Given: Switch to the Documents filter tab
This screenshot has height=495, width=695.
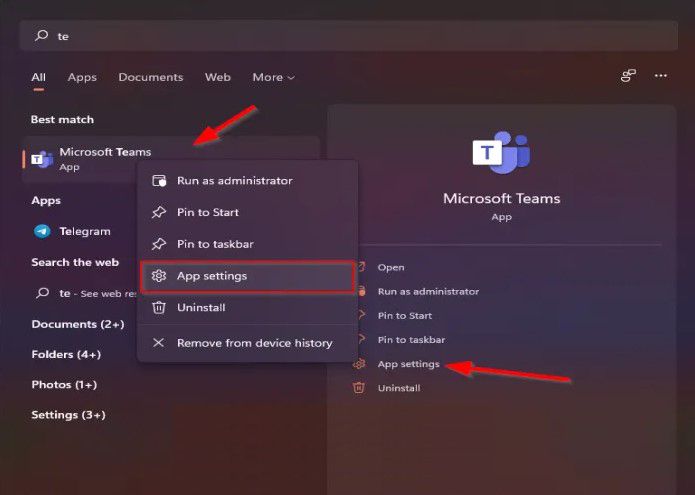Looking at the screenshot, I should click(150, 77).
